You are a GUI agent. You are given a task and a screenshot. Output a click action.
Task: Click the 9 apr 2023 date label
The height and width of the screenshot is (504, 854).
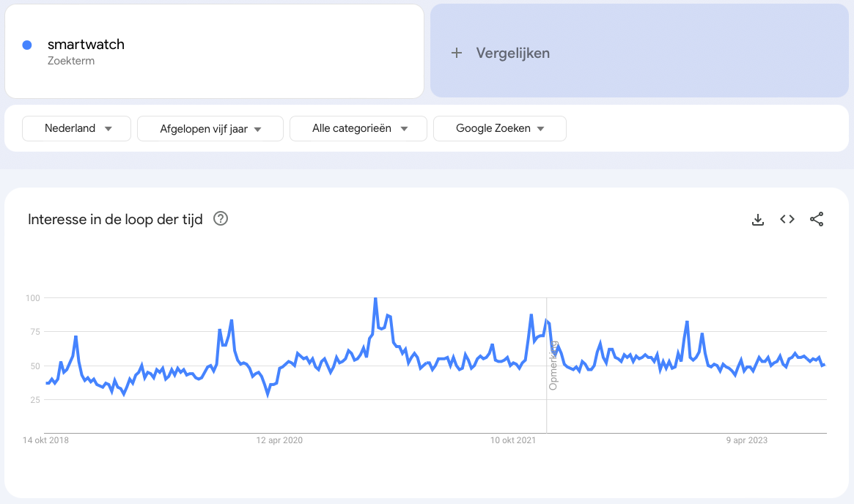pos(746,440)
